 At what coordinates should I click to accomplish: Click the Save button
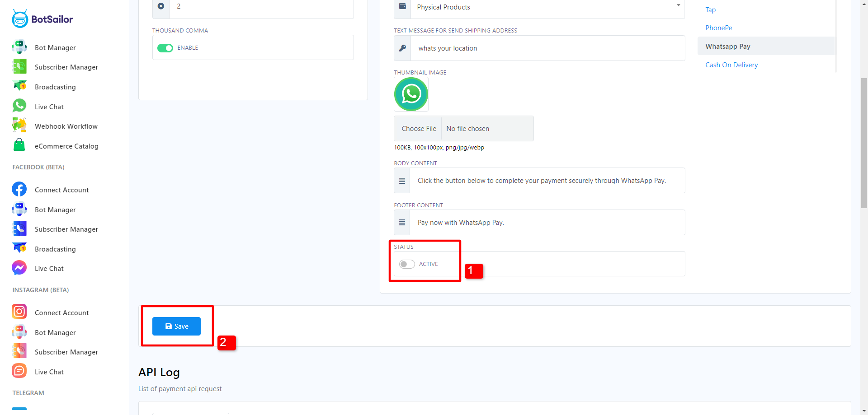click(x=176, y=326)
